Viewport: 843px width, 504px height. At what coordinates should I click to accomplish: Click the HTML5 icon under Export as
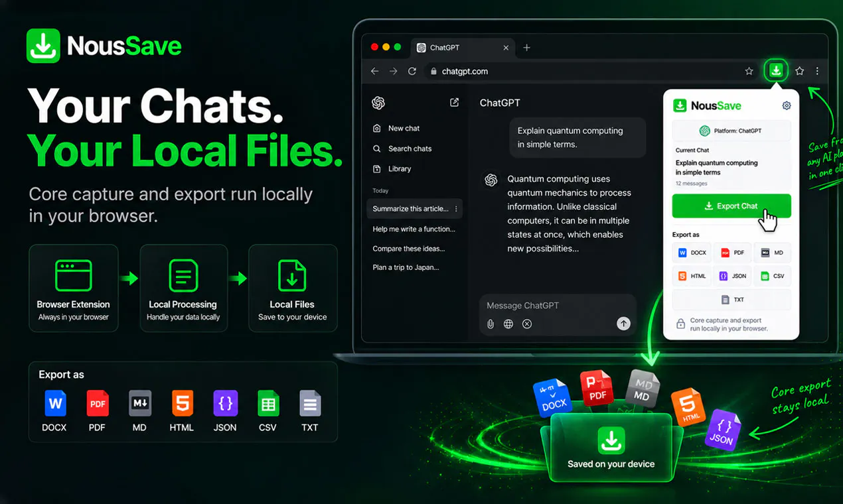tap(183, 403)
